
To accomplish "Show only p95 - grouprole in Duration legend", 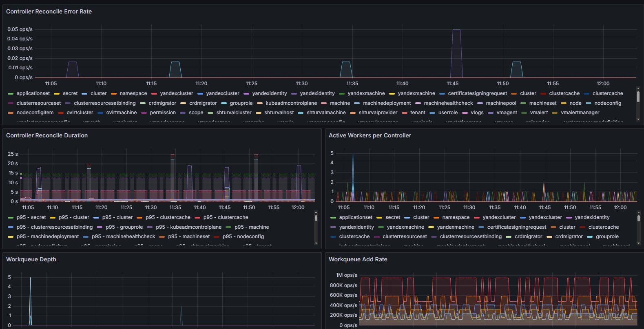I will [x=124, y=227].
